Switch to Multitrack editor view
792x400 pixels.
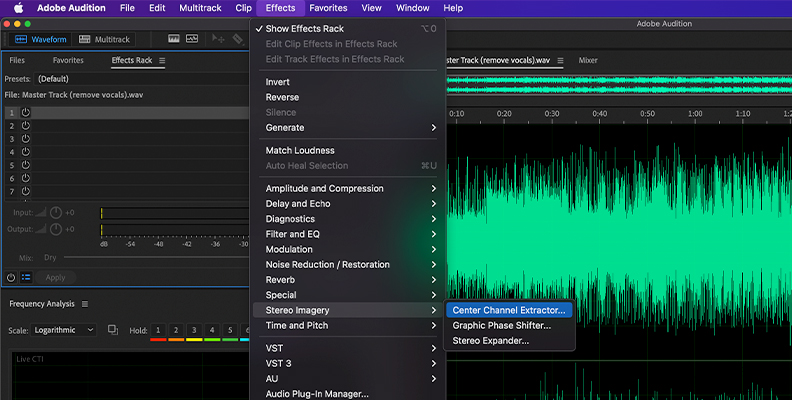pyautogui.click(x=105, y=39)
